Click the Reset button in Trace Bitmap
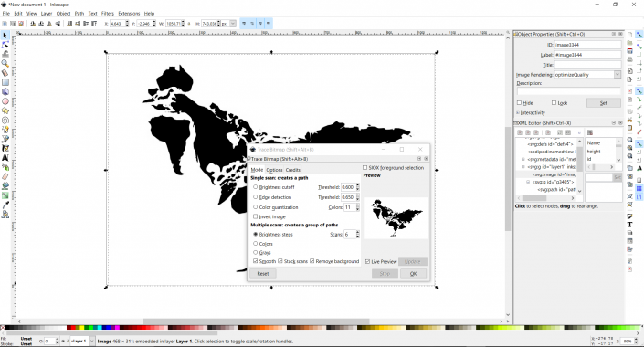This screenshot has height=347, width=644. click(263, 274)
